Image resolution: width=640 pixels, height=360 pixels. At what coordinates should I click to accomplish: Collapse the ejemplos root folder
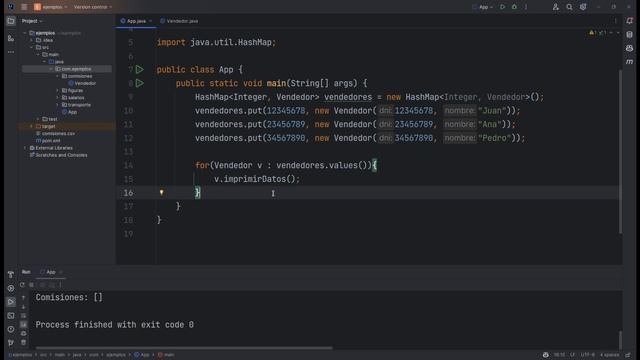click(x=25, y=33)
